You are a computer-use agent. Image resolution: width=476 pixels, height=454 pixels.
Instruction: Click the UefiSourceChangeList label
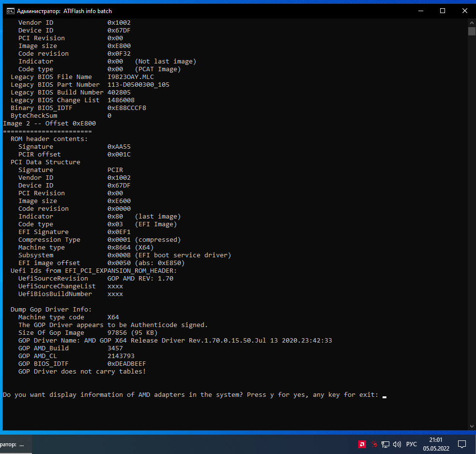click(57, 286)
